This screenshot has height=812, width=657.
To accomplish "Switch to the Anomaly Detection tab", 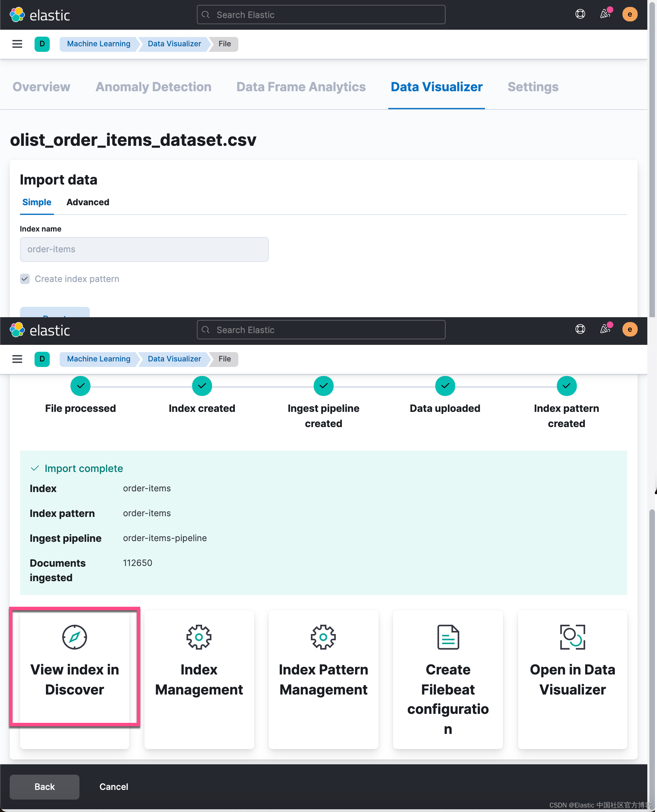I will coord(153,87).
